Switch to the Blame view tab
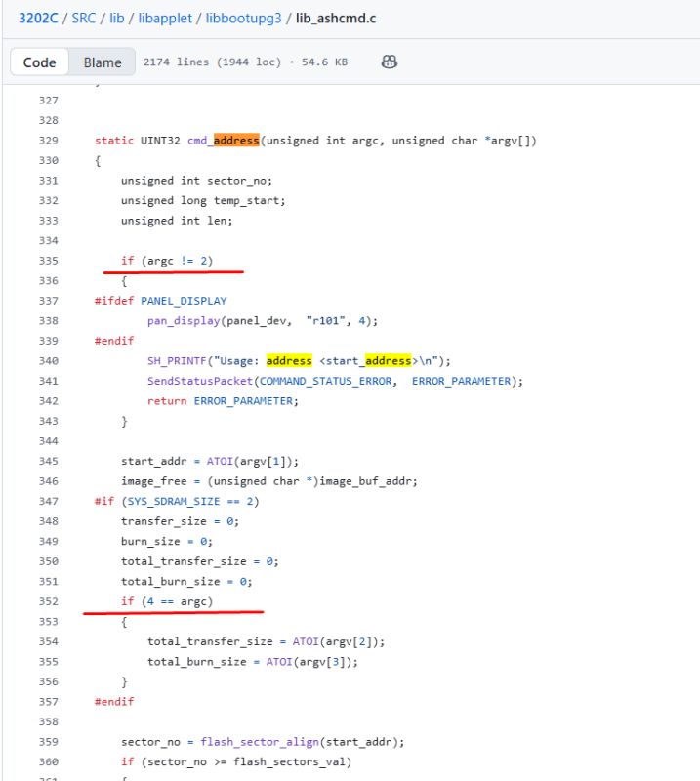This screenshot has height=781, width=700. pos(103,62)
